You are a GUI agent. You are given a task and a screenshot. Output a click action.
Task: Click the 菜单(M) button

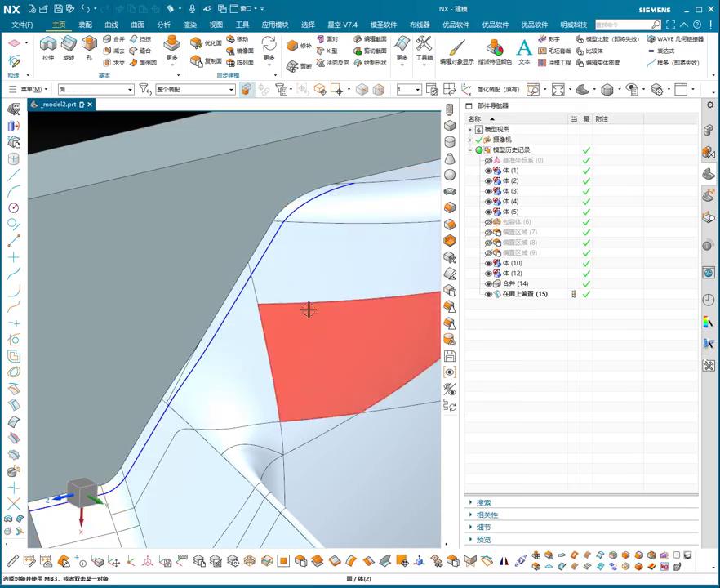(29, 89)
